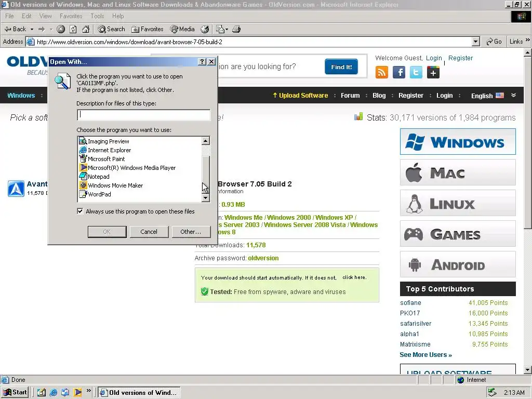Click the Mac platform tile
The width and height of the screenshot is (532, 399).
[x=458, y=172]
